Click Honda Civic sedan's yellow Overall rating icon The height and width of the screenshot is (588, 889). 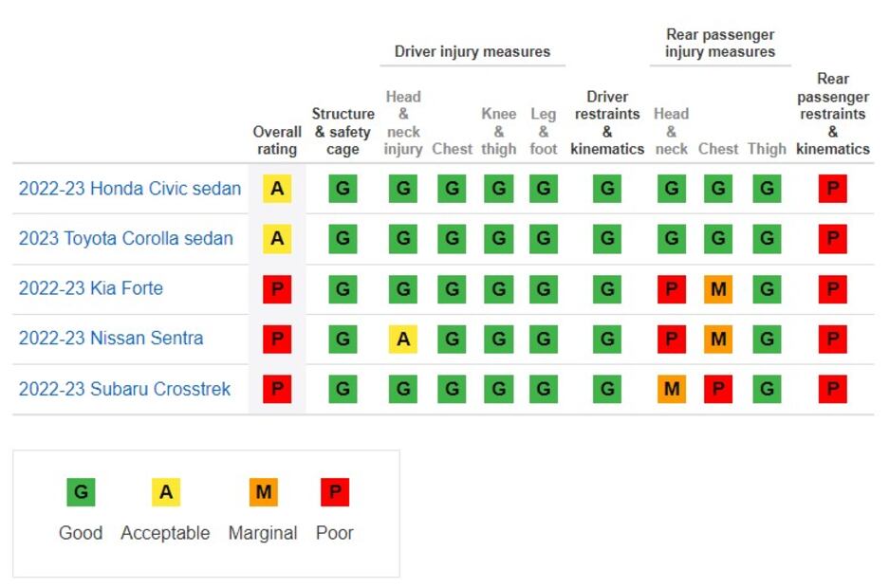pos(277,189)
